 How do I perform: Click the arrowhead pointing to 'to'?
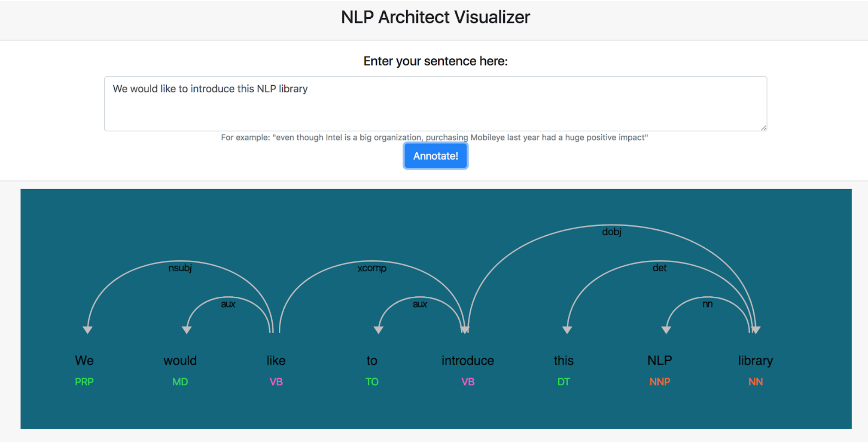pyautogui.click(x=379, y=330)
